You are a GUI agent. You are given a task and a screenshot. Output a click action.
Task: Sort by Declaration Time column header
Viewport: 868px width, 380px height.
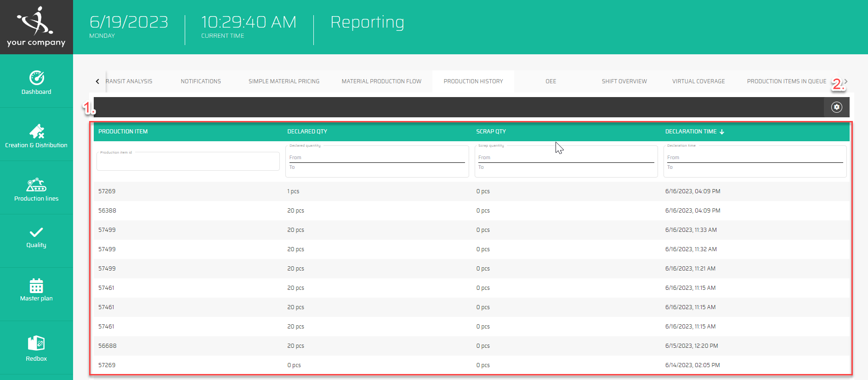(x=691, y=132)
